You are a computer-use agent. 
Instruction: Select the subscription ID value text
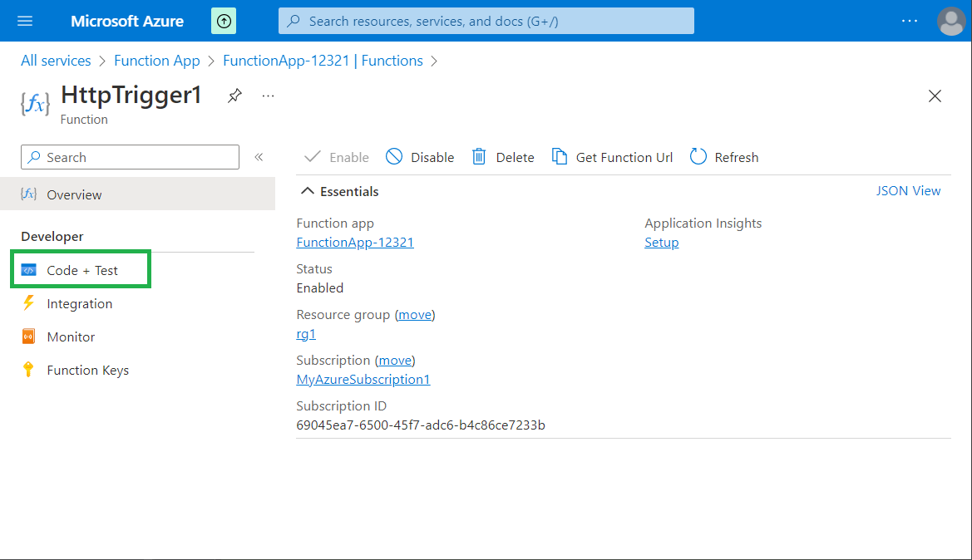[421, 425]
